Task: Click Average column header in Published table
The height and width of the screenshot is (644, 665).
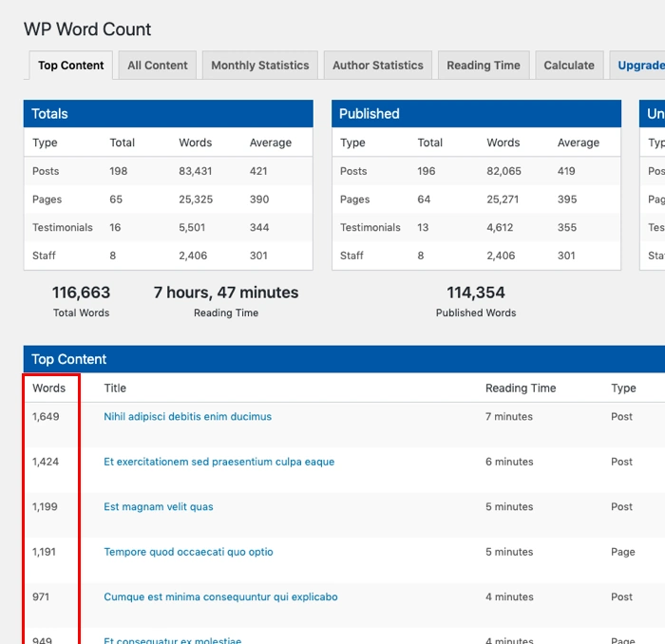Action: pos(579,142)
